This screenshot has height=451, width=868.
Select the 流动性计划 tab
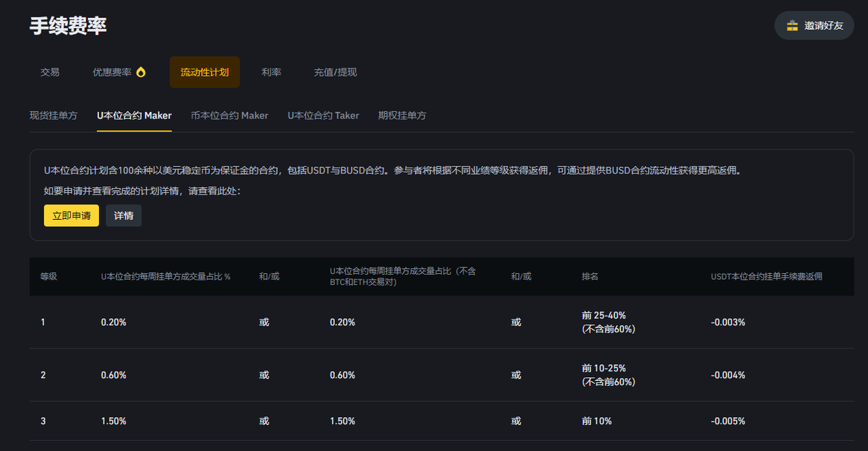(x=205, y=72)
